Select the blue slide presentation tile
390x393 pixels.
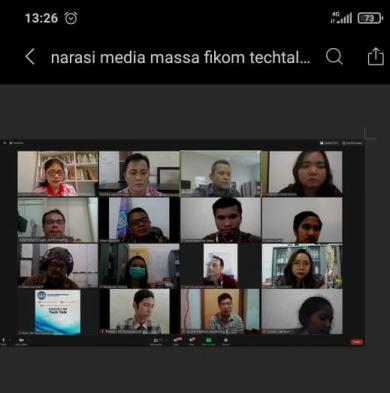[58, 312]
